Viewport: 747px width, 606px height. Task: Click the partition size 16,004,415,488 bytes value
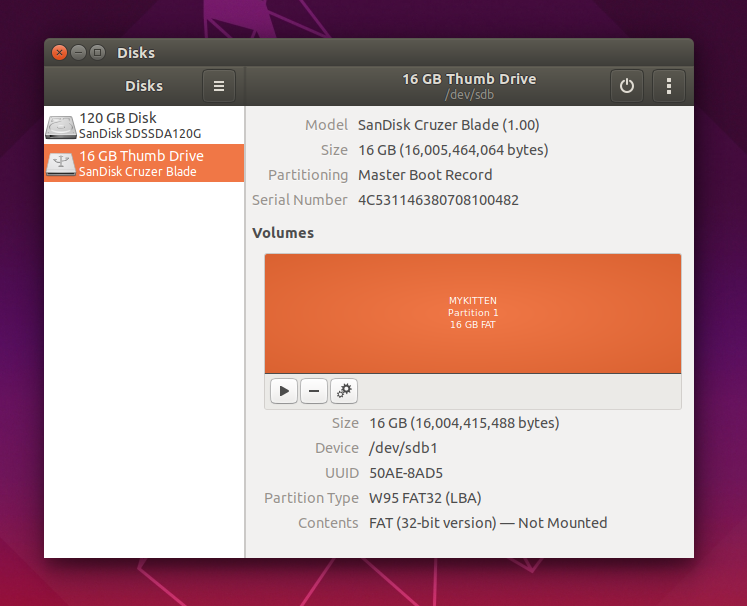(x=464, y=423)
